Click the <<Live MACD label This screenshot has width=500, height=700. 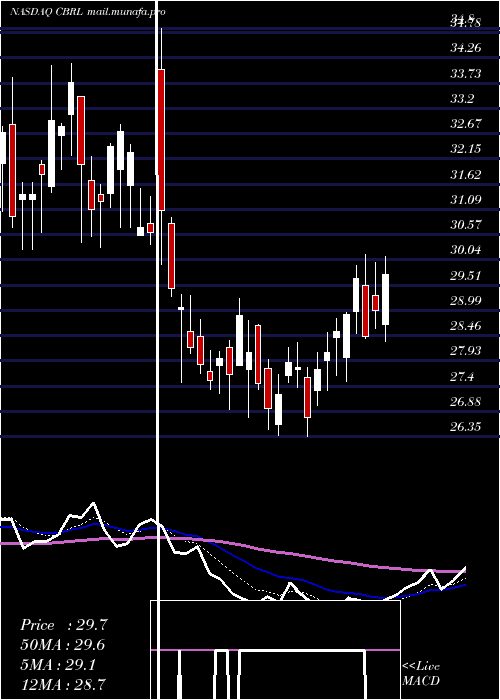click(421, 674)
